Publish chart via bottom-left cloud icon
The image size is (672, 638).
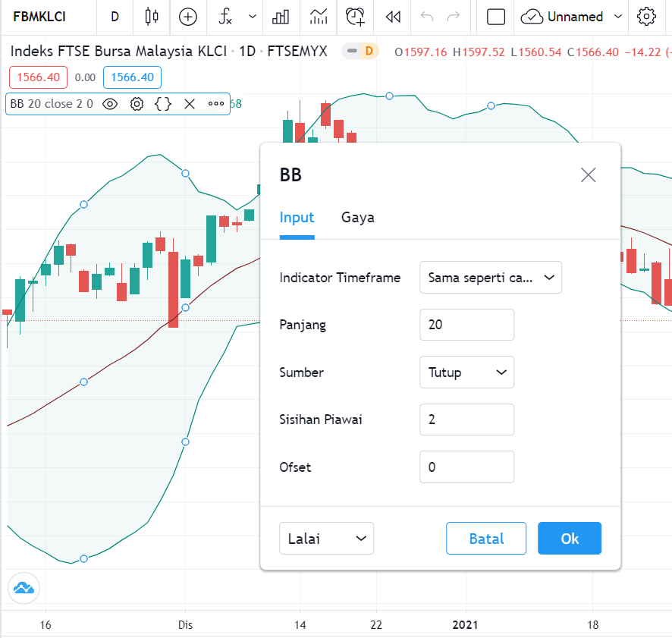pyautogui.click(x=23, y=588)
